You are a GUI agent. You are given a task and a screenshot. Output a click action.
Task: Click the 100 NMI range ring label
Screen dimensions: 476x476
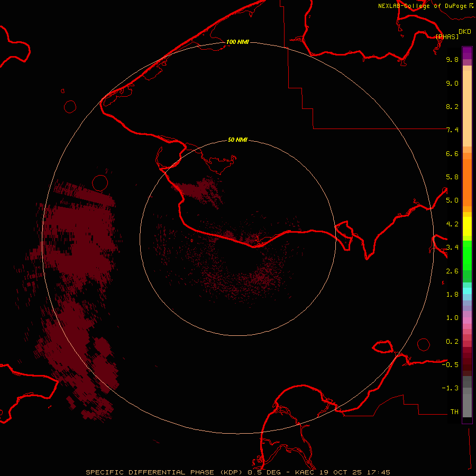tap(237, 42)
